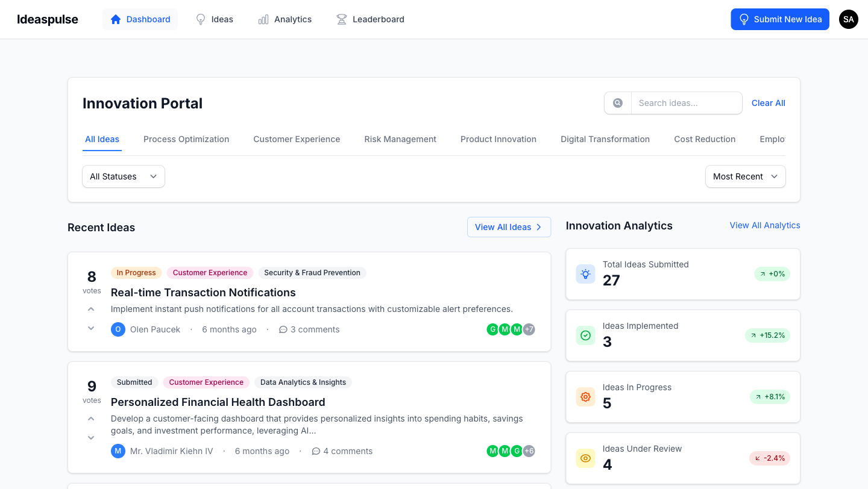Open the Digital Transformation tab
868x489 pixels.
[605, 139]
